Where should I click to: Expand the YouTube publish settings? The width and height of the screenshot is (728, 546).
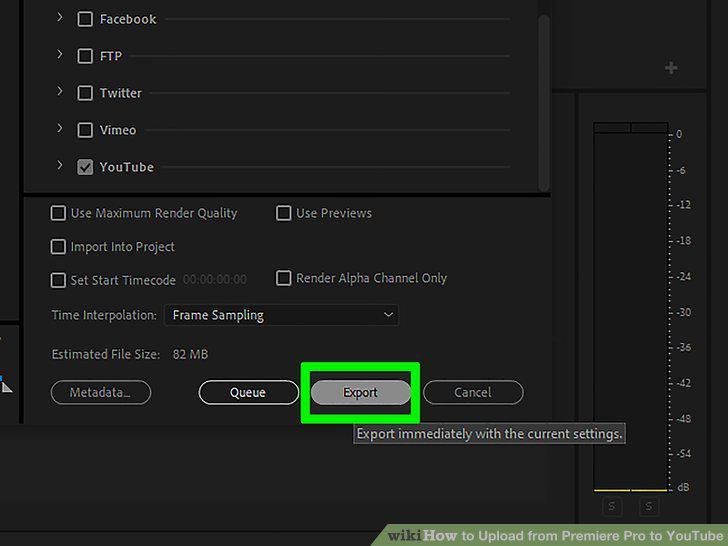click(x=59, y=165)
